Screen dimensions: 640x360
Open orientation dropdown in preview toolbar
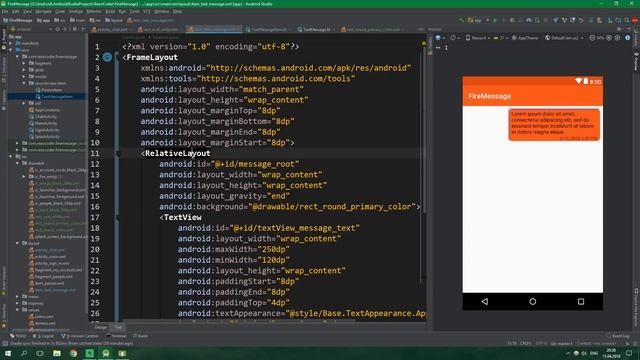(454, 38)
